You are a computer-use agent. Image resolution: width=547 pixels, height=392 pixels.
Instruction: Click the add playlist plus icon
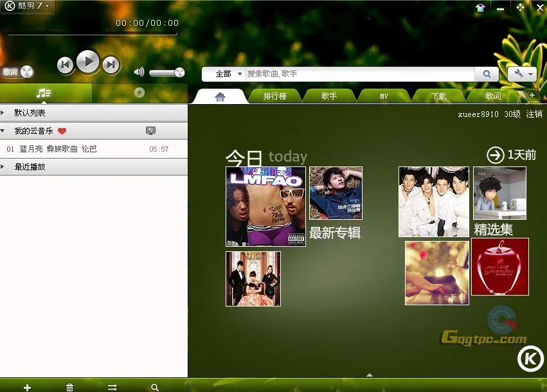coord(27,388)
